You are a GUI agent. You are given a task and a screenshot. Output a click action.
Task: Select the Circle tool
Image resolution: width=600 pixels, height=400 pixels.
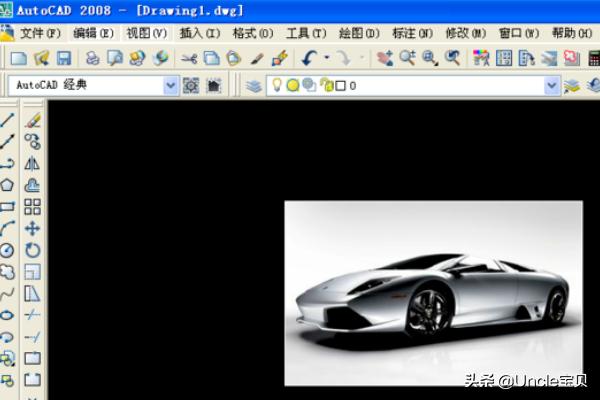pos(7,250)
